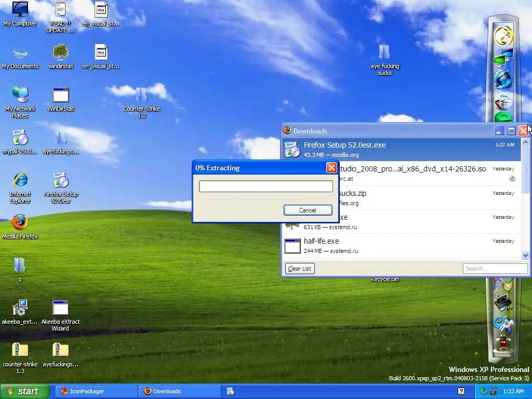The width and height of the screenshot is (532, 399).
Task: Focus the Downloads search field
Action: [x=495, y=269]
